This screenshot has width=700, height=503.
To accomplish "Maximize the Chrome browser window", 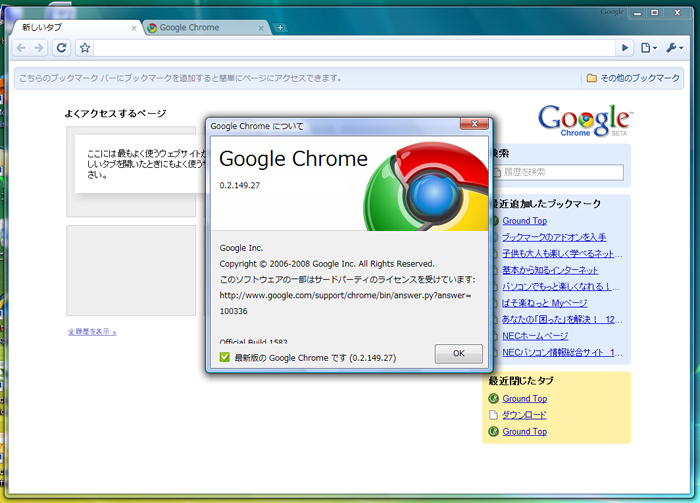I will (654, 13).
